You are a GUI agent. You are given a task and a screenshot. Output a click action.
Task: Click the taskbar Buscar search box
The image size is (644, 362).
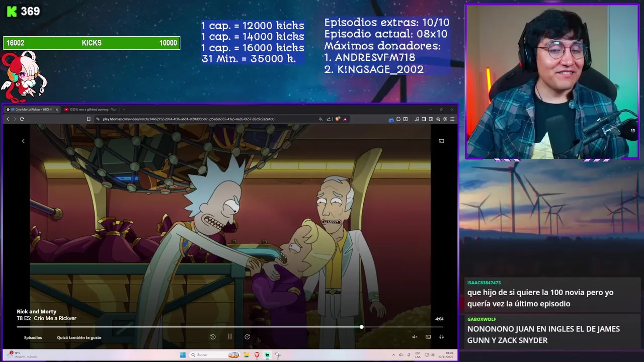[214, 355]
